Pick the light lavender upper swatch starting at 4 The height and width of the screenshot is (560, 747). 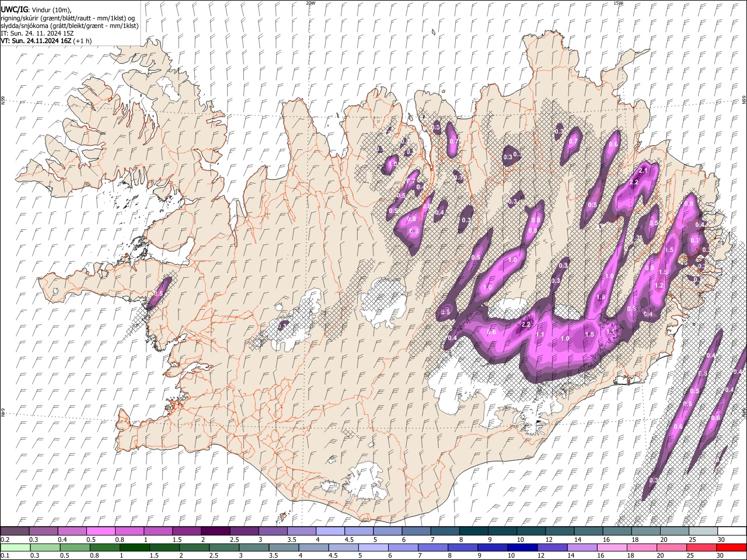point(330,531)
